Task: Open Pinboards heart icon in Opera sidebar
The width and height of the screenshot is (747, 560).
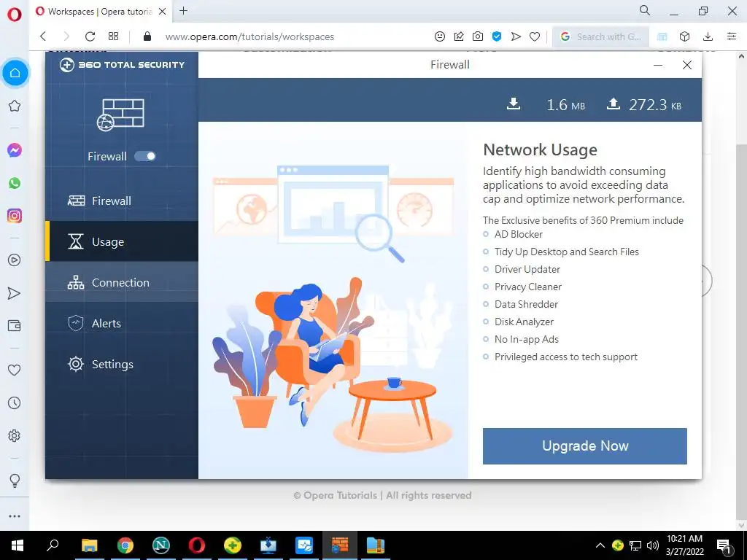Action: [15, 370]
